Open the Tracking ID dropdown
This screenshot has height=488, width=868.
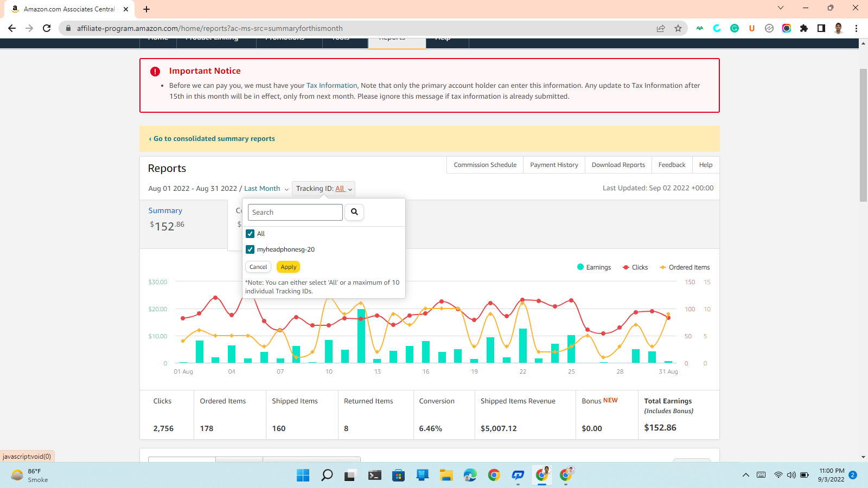click(324, 189)
